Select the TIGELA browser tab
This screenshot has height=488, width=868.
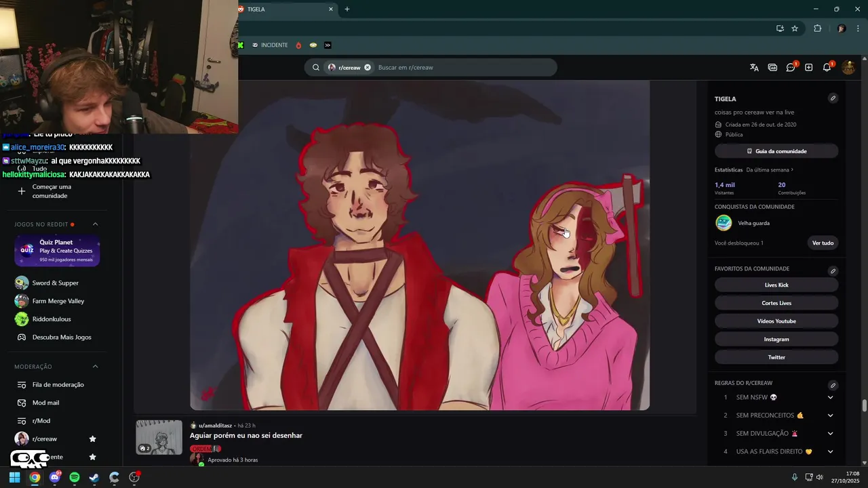[x=286, y=9]
